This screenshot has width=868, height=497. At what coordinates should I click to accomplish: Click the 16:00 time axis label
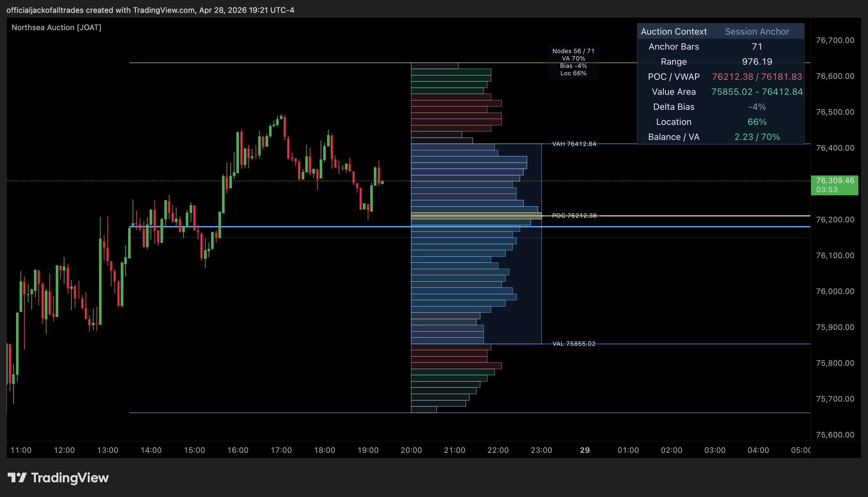[x=238, y=450]
